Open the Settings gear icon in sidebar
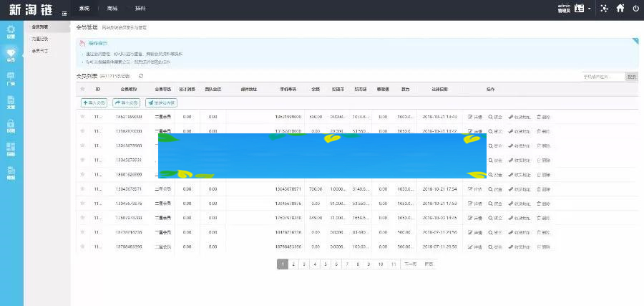Screen dimensions: 644x306 [x=10, y=31]
